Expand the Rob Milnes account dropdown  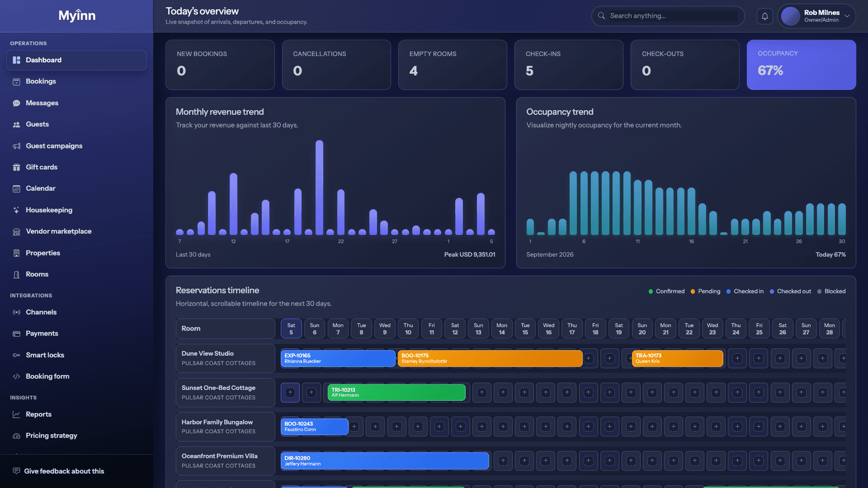point(816,16)
